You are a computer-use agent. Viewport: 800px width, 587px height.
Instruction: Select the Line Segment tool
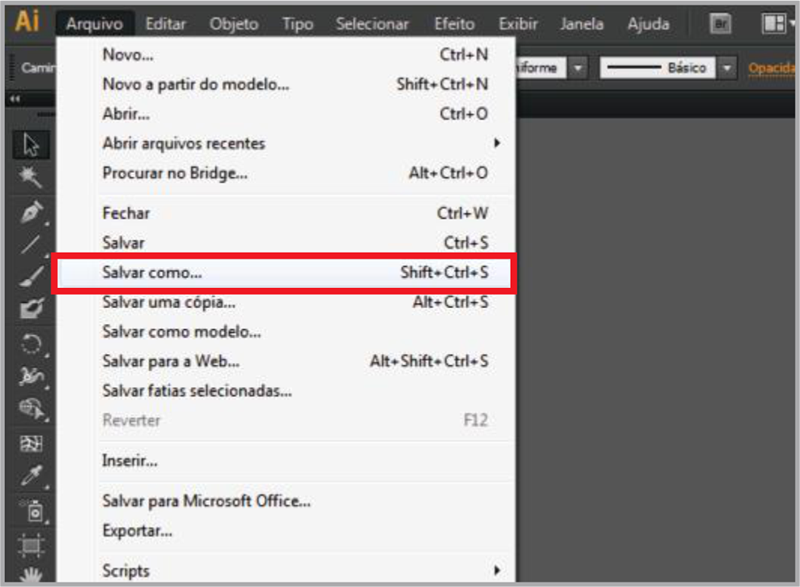[x=31, y=244]
